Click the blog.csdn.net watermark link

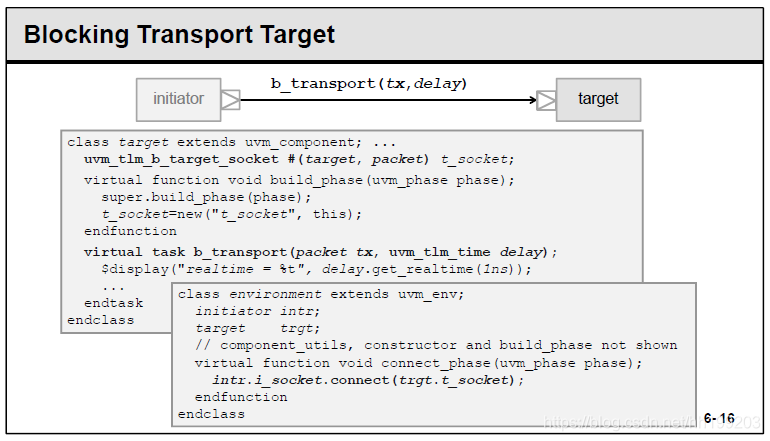652,422
